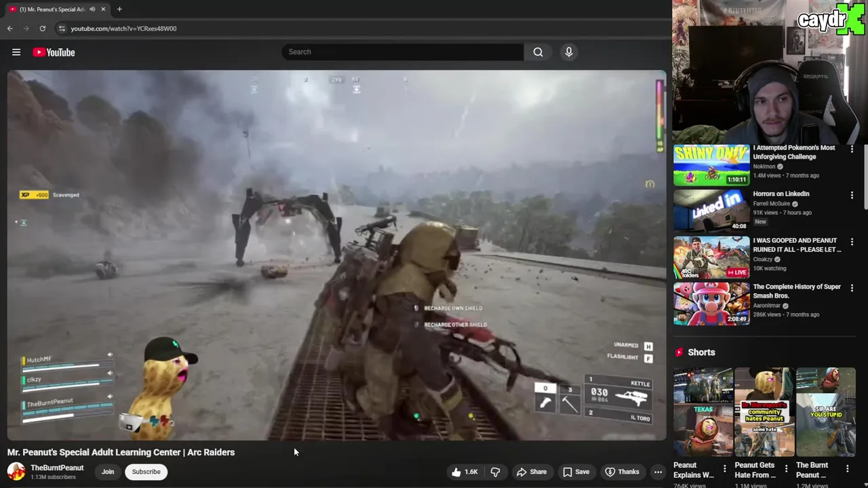The image size is (868, 488).
Task: Open the Peanut Explains short thumbnail
Action: point(703,412)
